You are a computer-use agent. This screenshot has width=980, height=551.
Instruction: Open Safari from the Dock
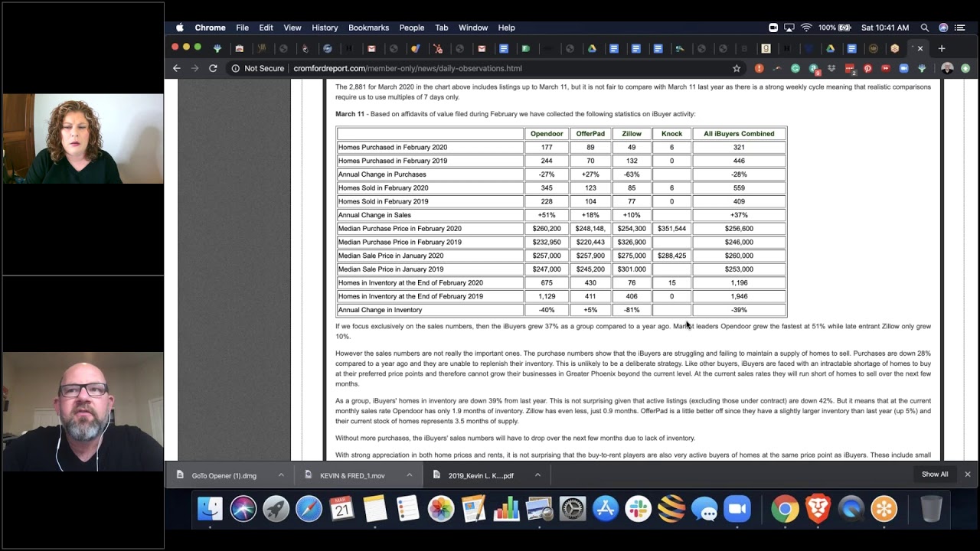309,509
